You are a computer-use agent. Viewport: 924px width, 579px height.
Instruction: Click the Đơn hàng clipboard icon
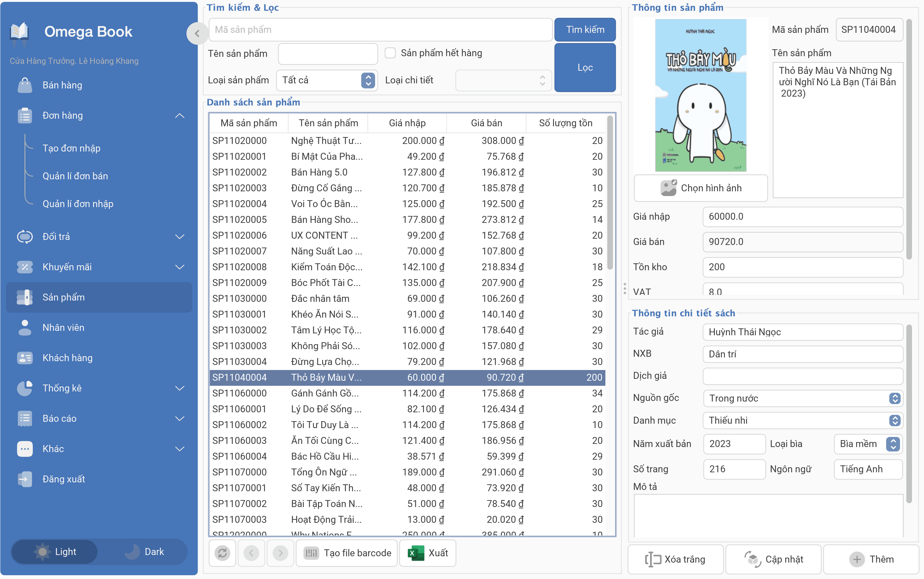(x=25, y=115)
